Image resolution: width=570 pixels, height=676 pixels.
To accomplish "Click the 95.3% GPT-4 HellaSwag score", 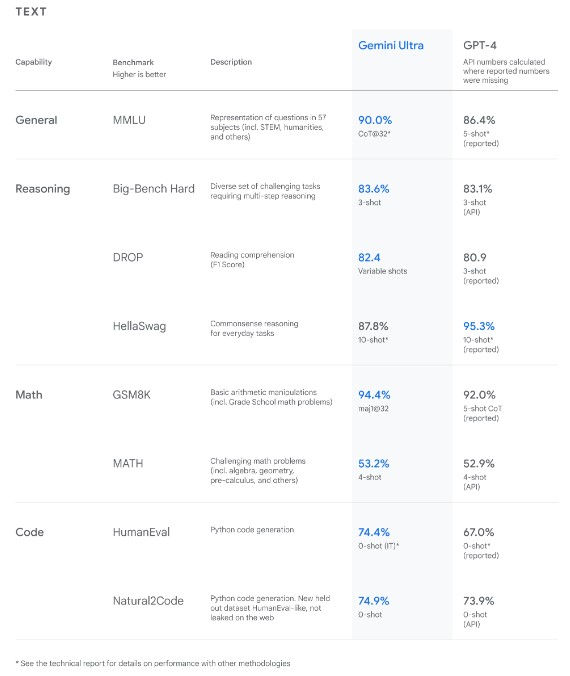I will (479, 326).
